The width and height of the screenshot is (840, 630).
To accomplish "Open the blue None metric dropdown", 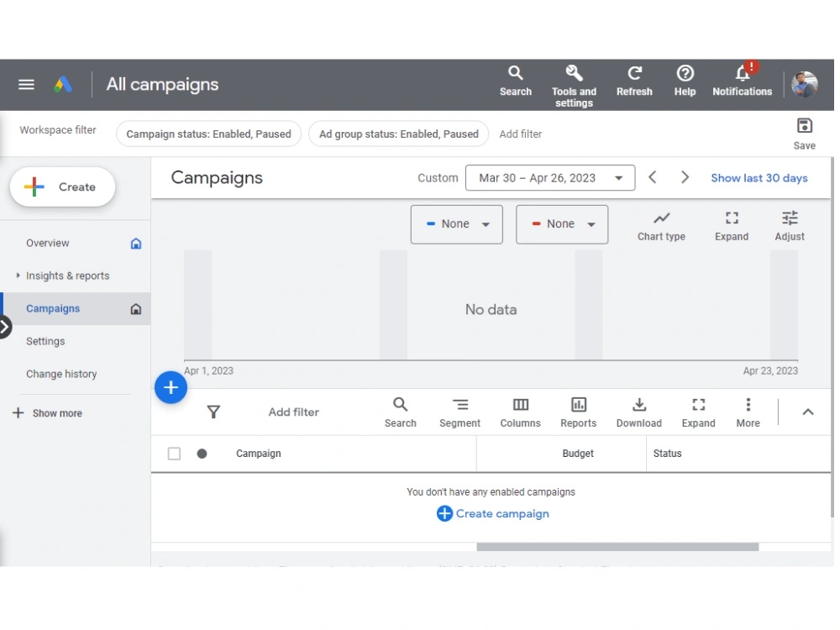I will (x=456, y=224).
